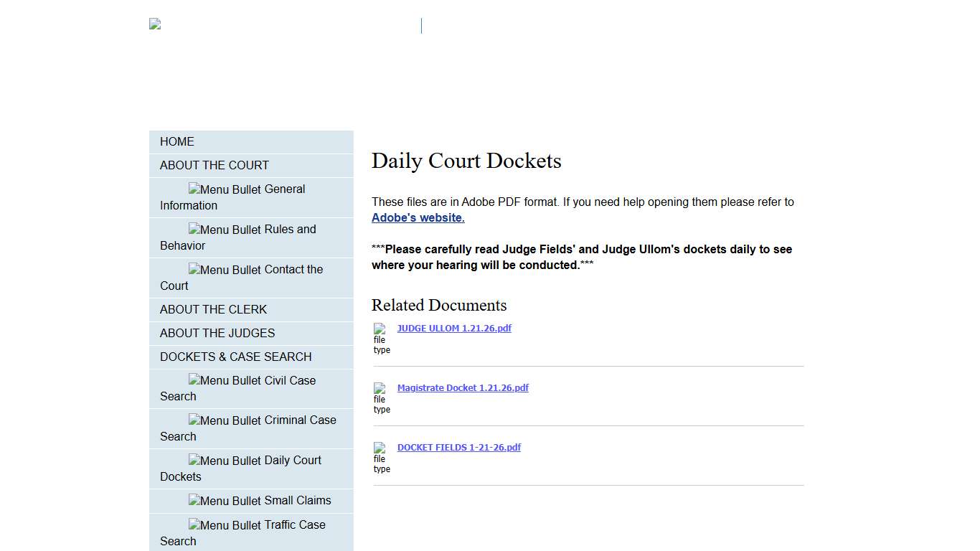Select ABOUT THE JUDGES in the sidebar
This screenshot has width=980, height=551.
click(x=217, y=333)
